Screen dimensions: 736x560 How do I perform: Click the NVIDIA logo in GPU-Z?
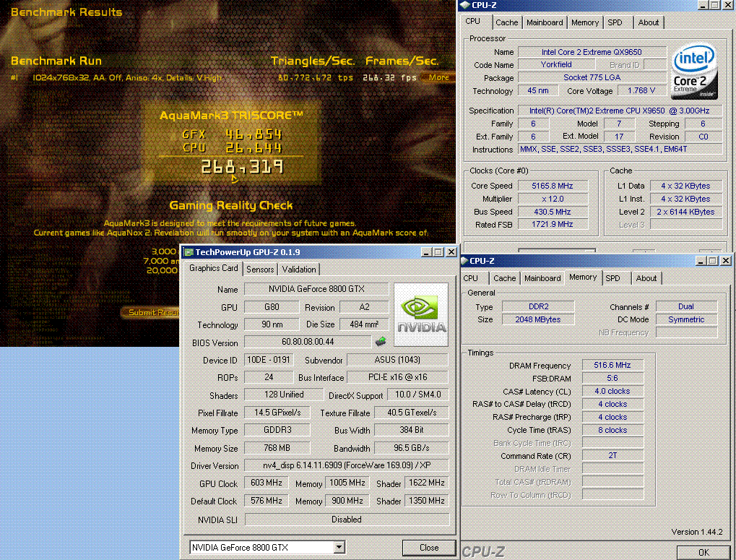pos(421,314)
